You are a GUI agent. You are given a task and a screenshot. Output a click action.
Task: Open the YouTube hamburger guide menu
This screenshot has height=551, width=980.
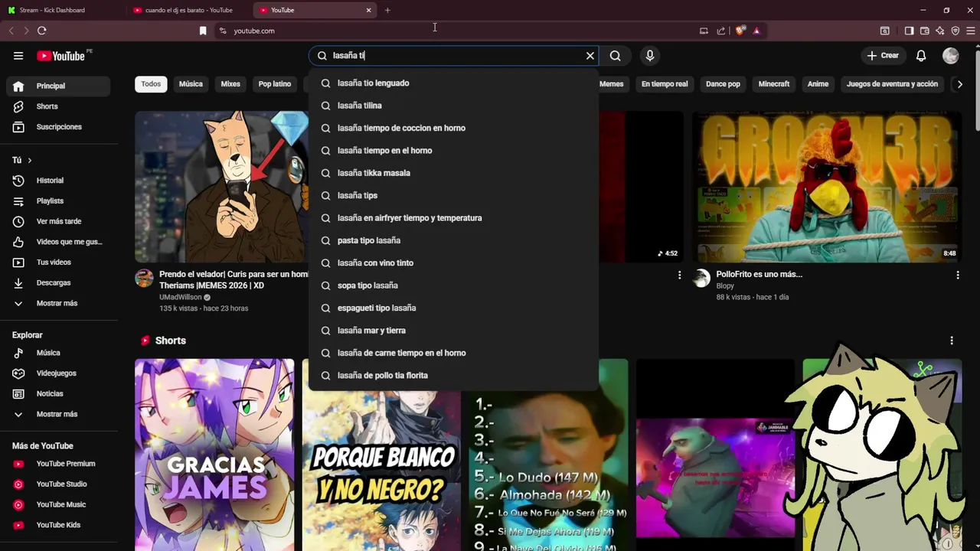(x=18, y=56)
